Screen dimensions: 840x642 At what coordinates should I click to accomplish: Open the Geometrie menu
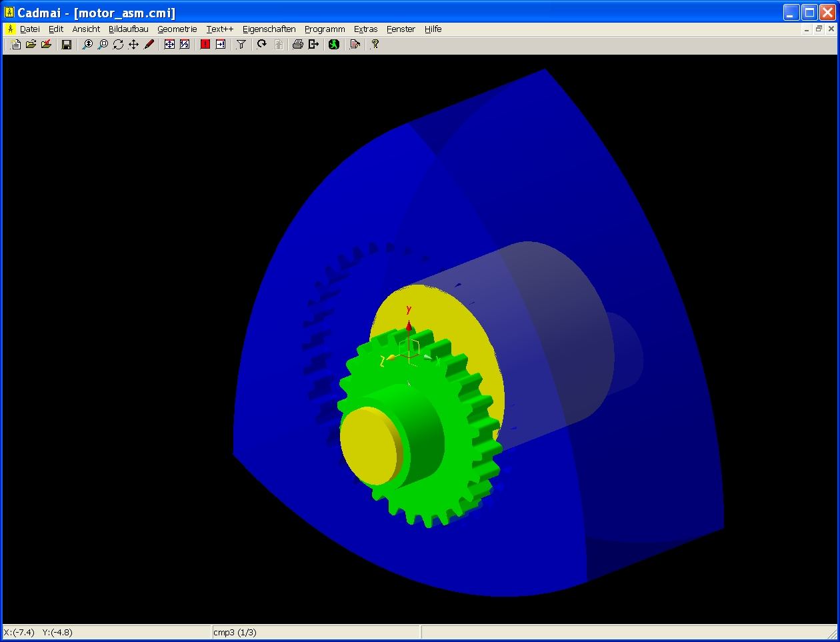tap(177, 29)
